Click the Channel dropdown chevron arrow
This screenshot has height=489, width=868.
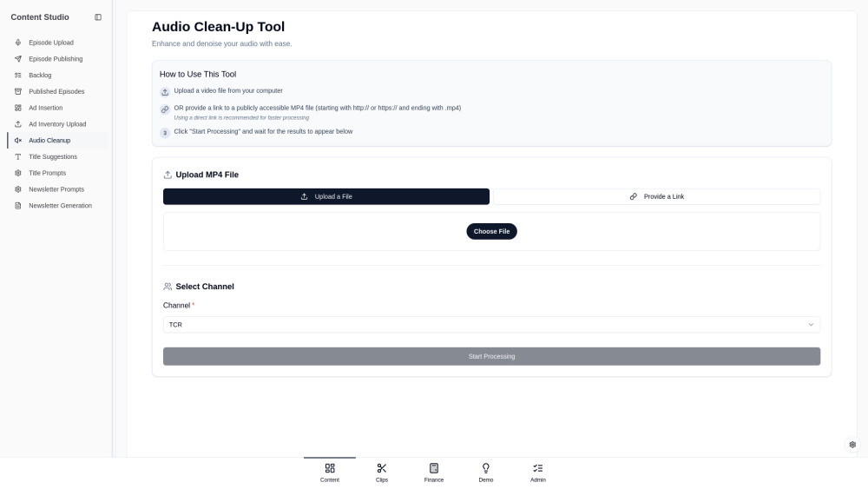pyautogui.click(x=811, y=325)
